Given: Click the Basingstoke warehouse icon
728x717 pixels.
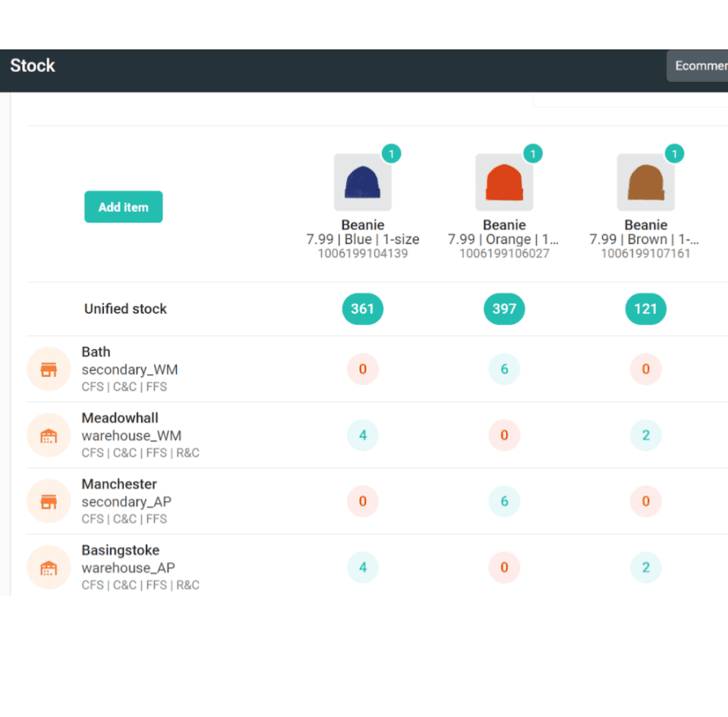Looking at the screenshot, I should point(49,567).
